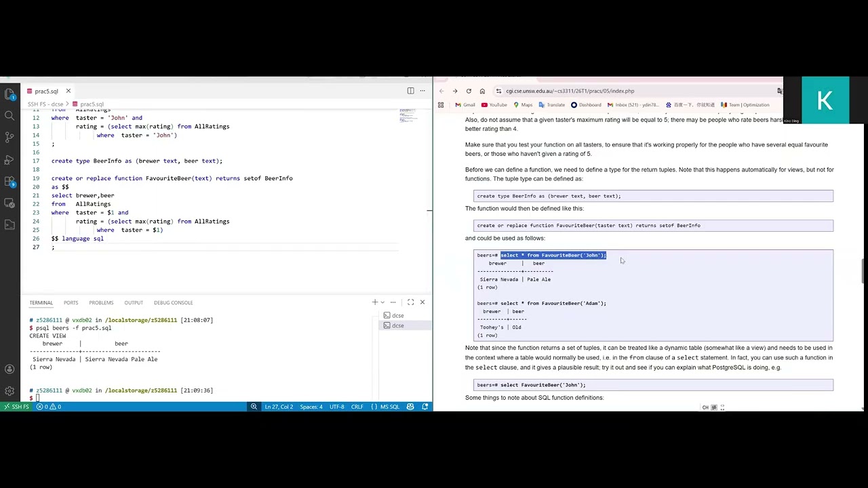Select the first dcse terminal in list
Screen dimensions: 868x488
pos(406,315)
